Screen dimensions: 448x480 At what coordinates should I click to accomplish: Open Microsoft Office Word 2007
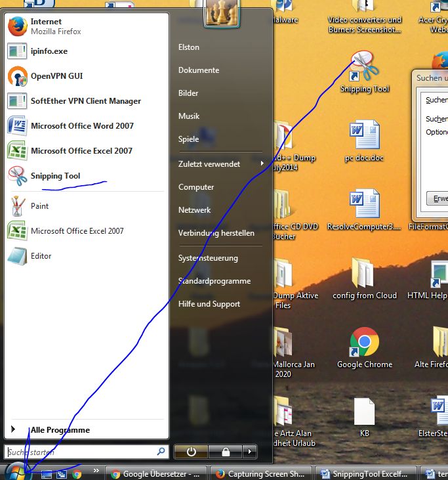click(x=87, y=126)
